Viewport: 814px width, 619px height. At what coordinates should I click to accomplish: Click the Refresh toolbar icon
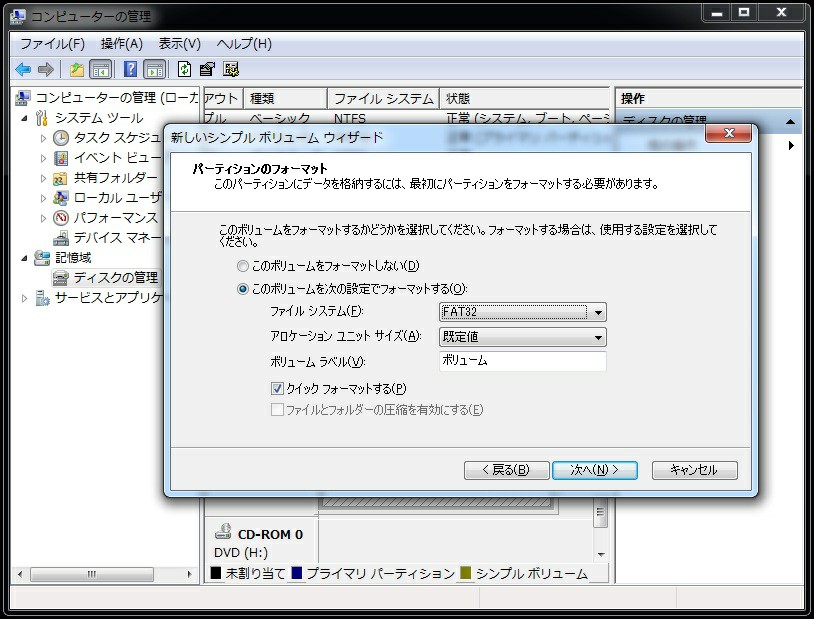[x=184, y=69]
